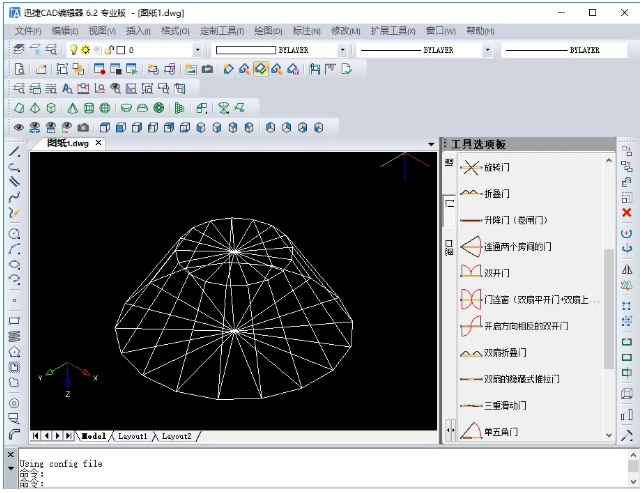Select the Line tool in left toolbar
The height and width of the screenshot is (493, 643).
click(x=14, y=151)
